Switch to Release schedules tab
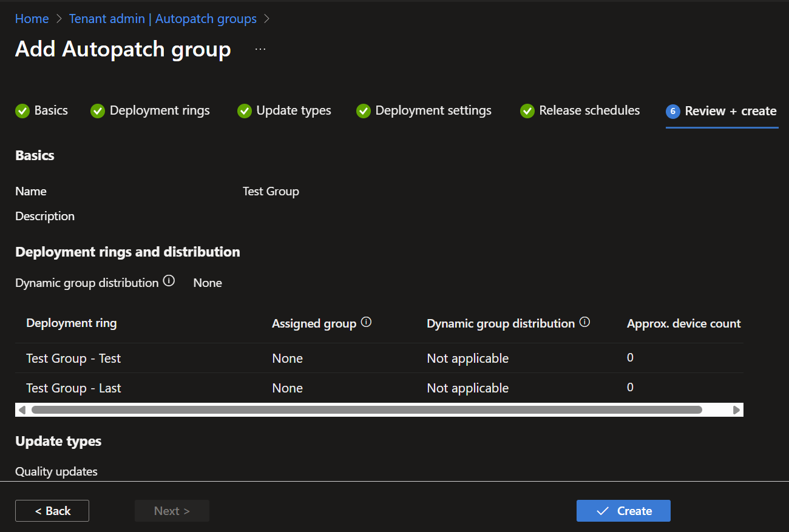Screen dimensions: 789x532 tap(580, 111)
